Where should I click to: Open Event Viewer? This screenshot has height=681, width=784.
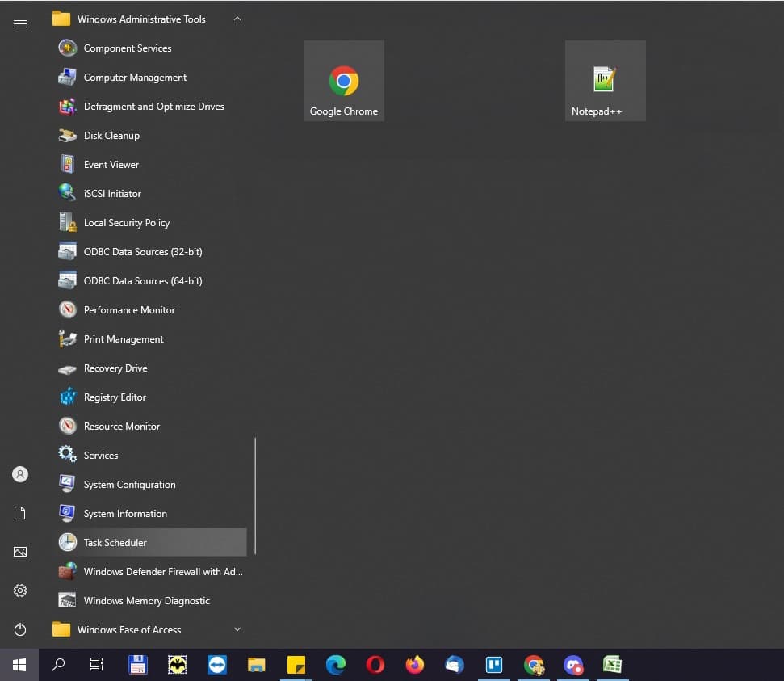coord(149,164)
